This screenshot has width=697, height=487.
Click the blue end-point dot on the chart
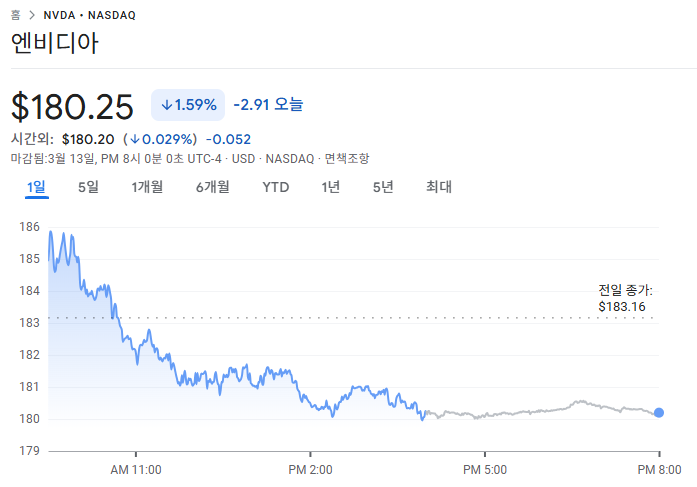(658, 413)
